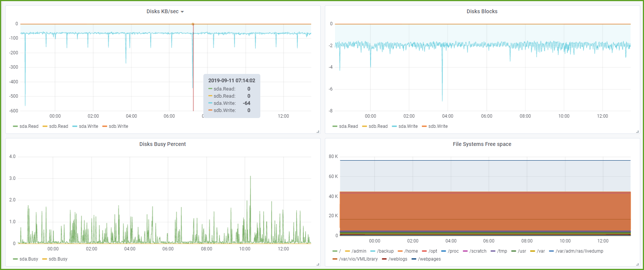Toggle the /backup filesystem legend entry
Viewport: 644px width, 270px height.
tap(382, 251)
